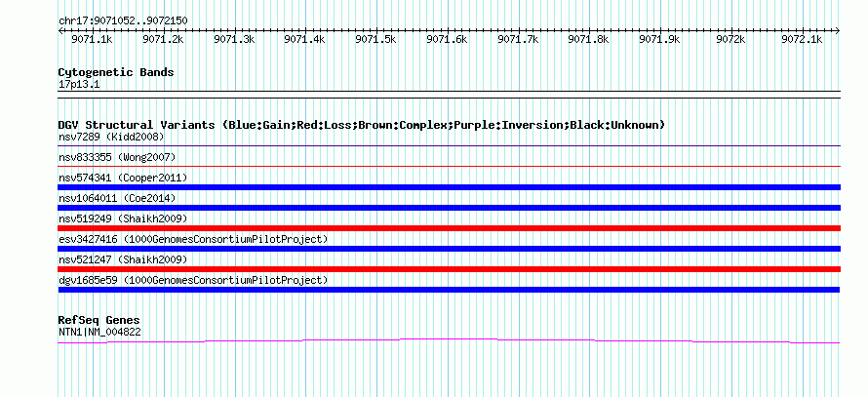Click the pink NTN1 gene line

pyautogui.click(x=450, y=340)
